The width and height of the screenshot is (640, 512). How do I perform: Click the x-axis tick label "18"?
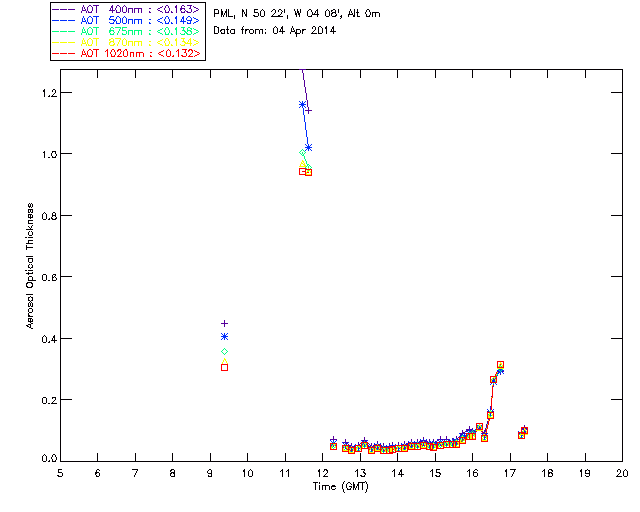[547, 473]
